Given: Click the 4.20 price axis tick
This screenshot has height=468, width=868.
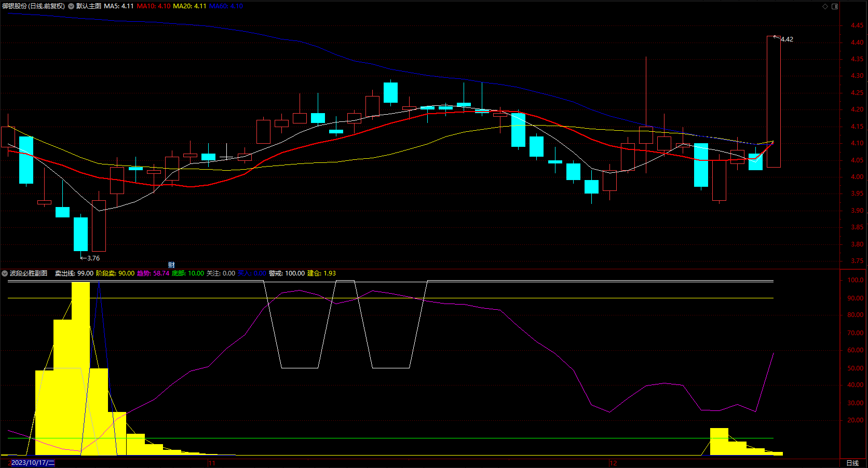Looking at the screenshot, I should pos(857,109).
